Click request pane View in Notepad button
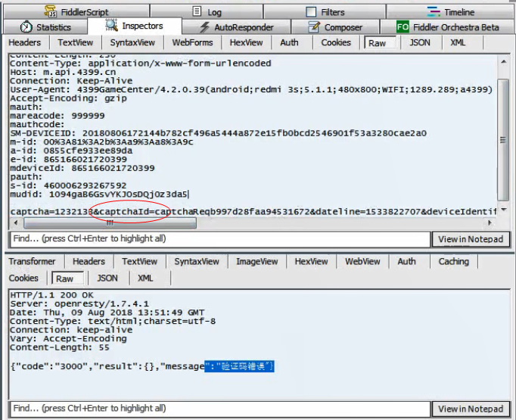Image resolution: width=516 pixels, height=420 pixels. coord(471,239)
